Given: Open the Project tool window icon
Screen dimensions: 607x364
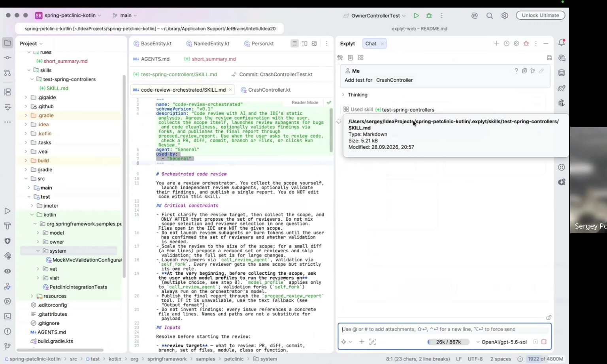Looking at the screenshot, I should click(x=8, y=43).
